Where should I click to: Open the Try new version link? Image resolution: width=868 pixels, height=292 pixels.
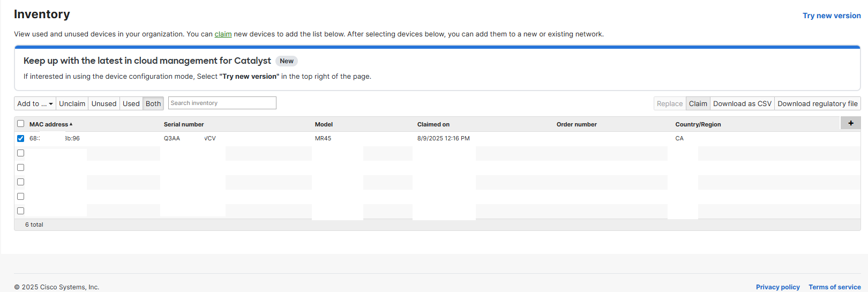832,16
